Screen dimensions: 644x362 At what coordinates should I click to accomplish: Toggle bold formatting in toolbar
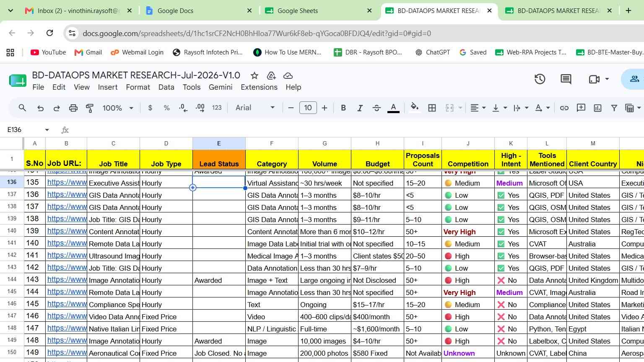pos(343,108)
